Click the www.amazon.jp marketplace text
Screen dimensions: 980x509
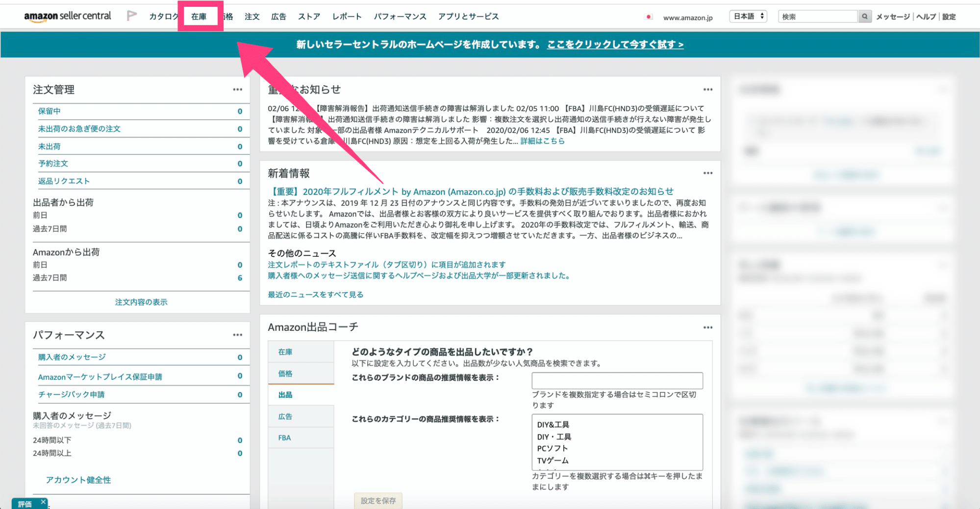coord(688,18)
